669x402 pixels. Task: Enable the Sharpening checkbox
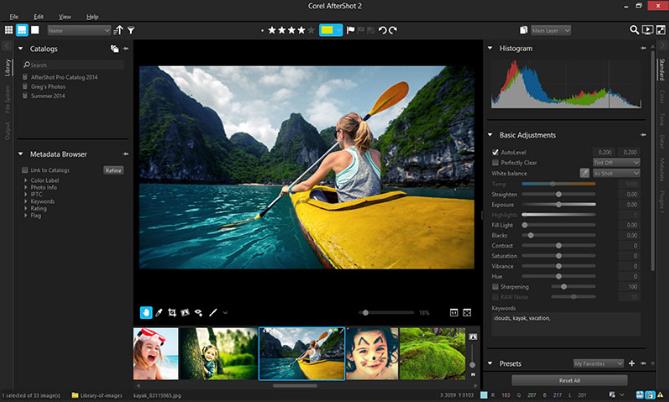pyautogui.click(x=495, y=286)
